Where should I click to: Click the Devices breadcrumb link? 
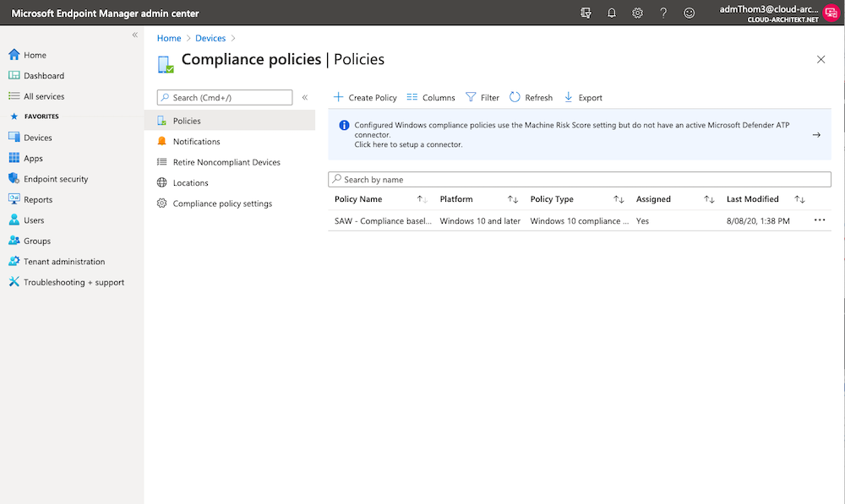coord(210,38)
